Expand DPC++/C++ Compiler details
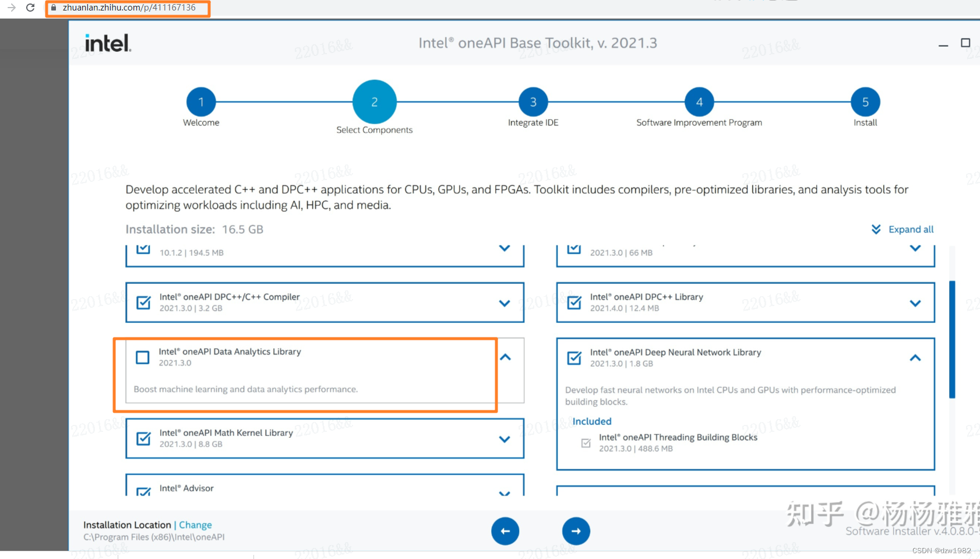The width and height of the screenshot is (980, 559). click(505, 303)
